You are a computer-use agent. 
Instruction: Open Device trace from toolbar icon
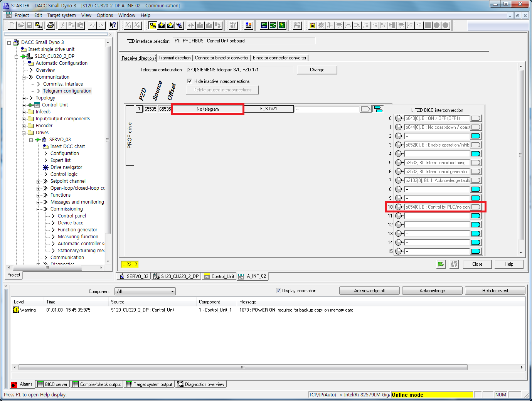point(264,25)
